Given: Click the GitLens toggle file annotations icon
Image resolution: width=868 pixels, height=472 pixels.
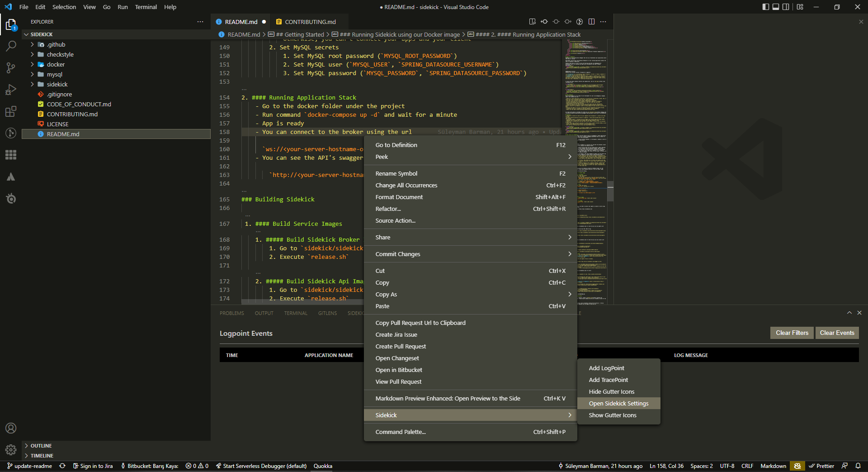Looking at the screenshot, I should 580,22.
